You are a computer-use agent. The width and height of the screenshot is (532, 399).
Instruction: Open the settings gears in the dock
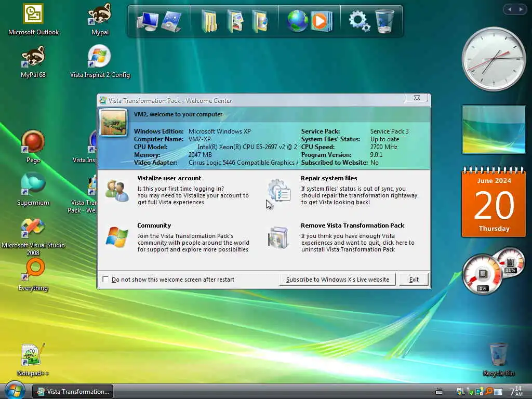click(360, 21)
